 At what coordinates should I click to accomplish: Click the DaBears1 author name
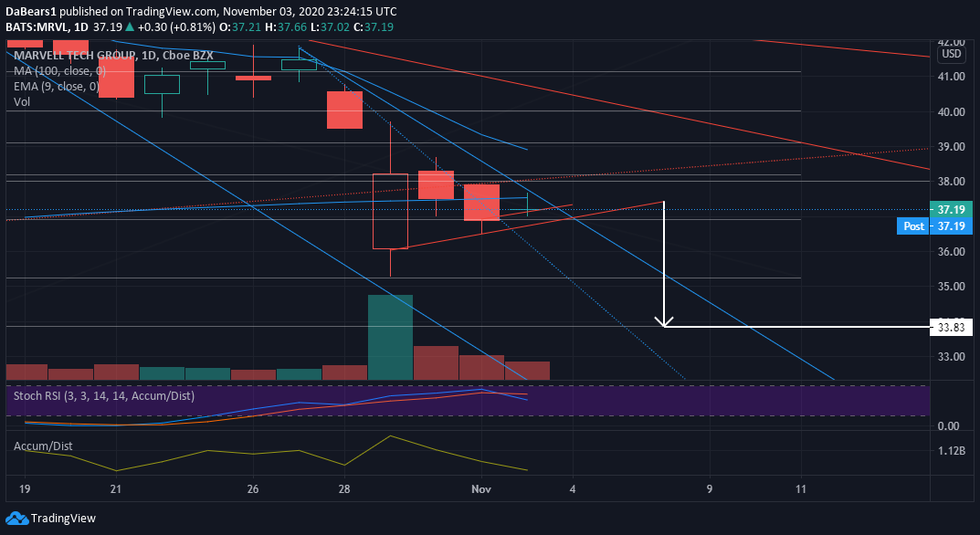31,12
